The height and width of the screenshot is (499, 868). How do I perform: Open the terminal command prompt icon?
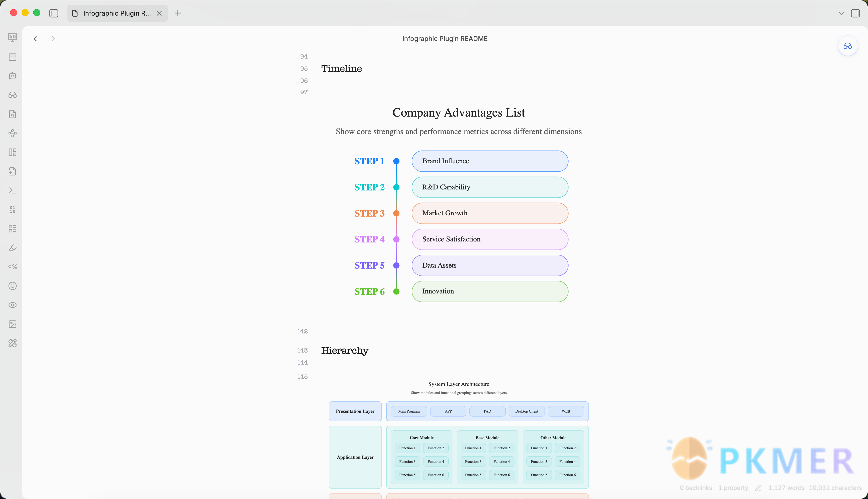click(x=13, y=190)
